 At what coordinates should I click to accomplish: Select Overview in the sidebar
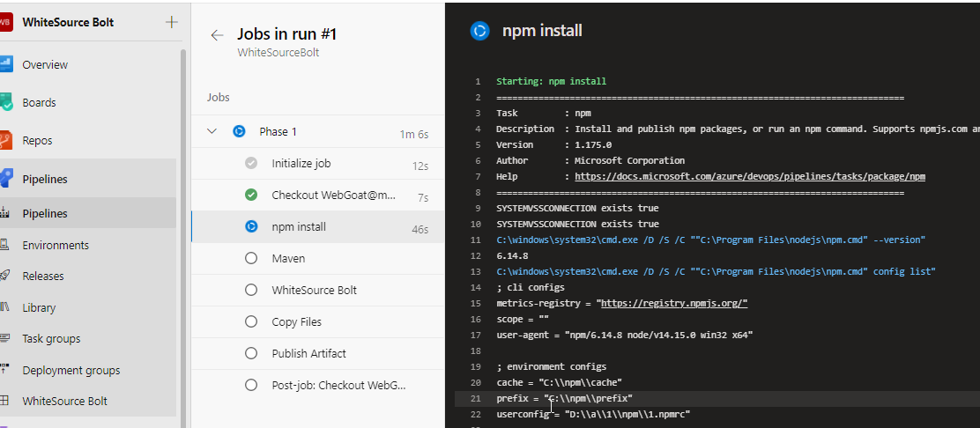[45, 64]
